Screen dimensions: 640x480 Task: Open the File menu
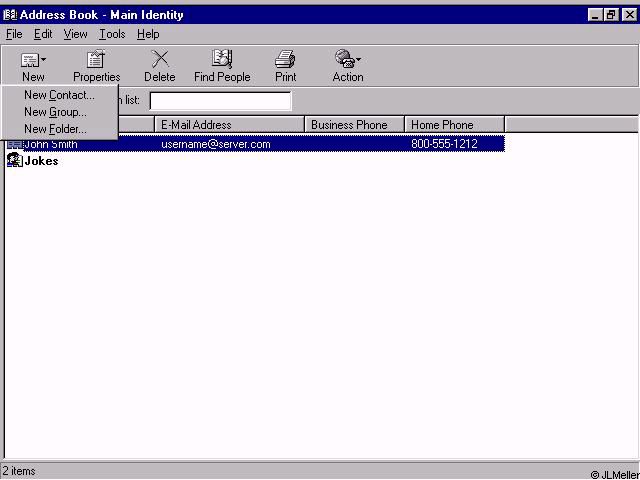click(x=14, y=34)
